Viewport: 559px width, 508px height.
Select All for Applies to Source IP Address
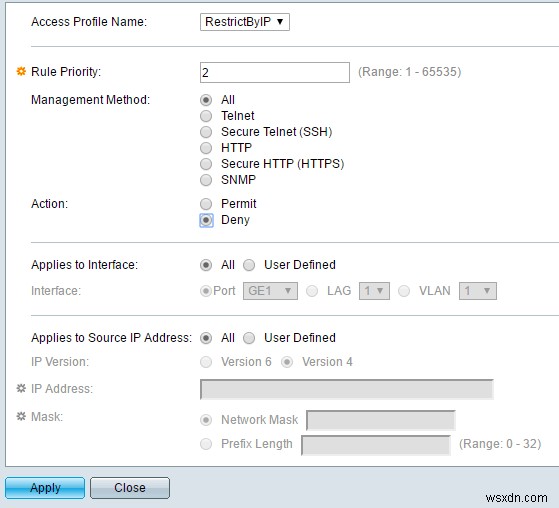click(206, 338)
